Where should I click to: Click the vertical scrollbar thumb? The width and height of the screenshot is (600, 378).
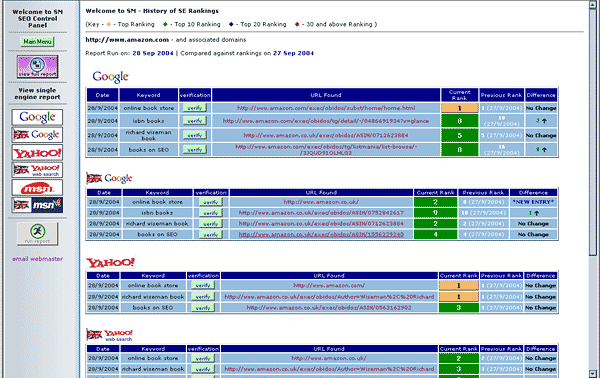tap(593, 132)
